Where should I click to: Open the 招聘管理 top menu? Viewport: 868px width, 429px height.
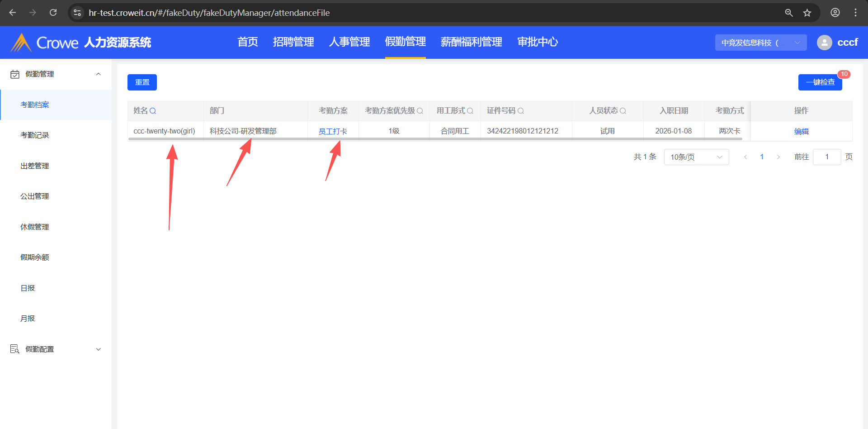point(293,42)
